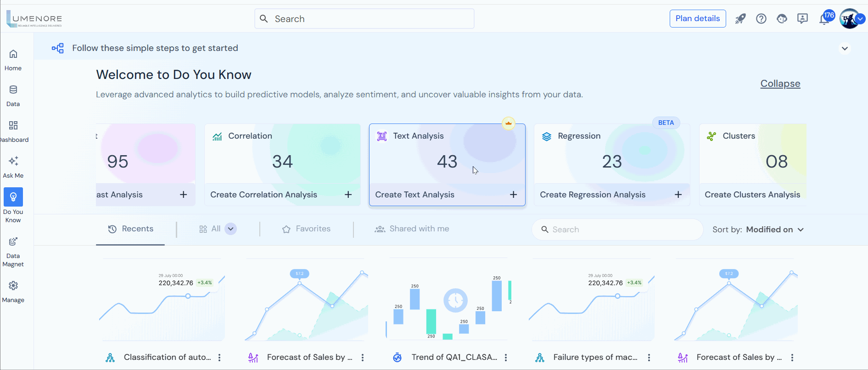Click plus to create Text Analysis
This screenshot has height=370, width=868.
tap(513, 195)
